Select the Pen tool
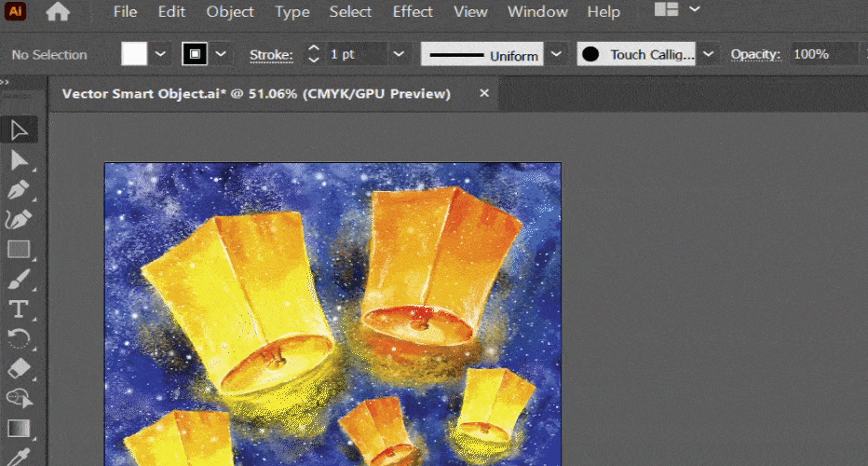This screenshot has height=466, width=868. point(19,190)
